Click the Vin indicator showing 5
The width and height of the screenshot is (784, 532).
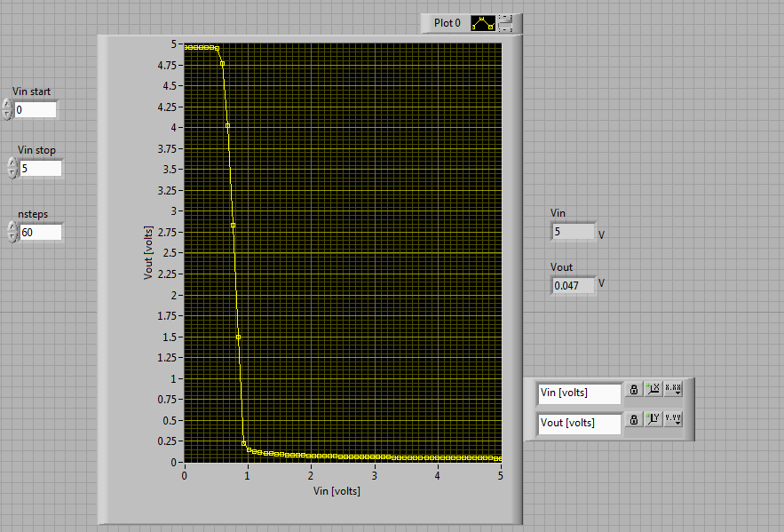coord(573,232)
